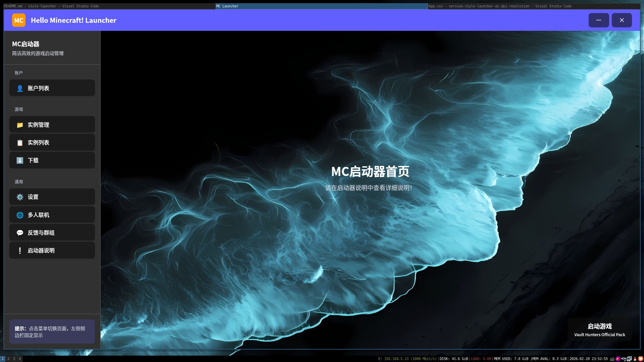The image size is (644, 362).
Task: Open the 账户列表 account list page
Action: (52, 88)
